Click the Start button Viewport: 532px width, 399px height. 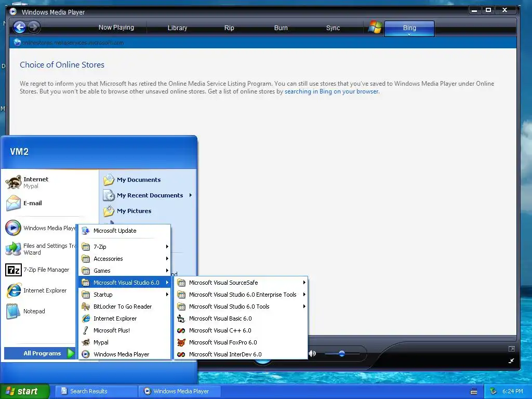(25, 391)
